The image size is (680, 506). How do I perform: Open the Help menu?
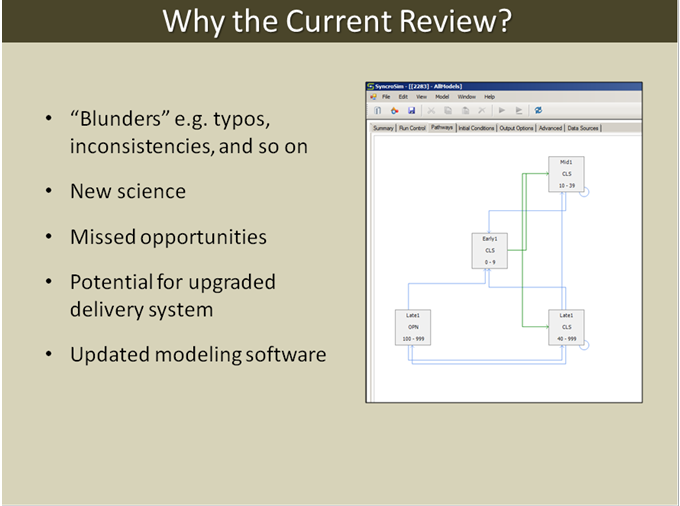click(490, 97)
